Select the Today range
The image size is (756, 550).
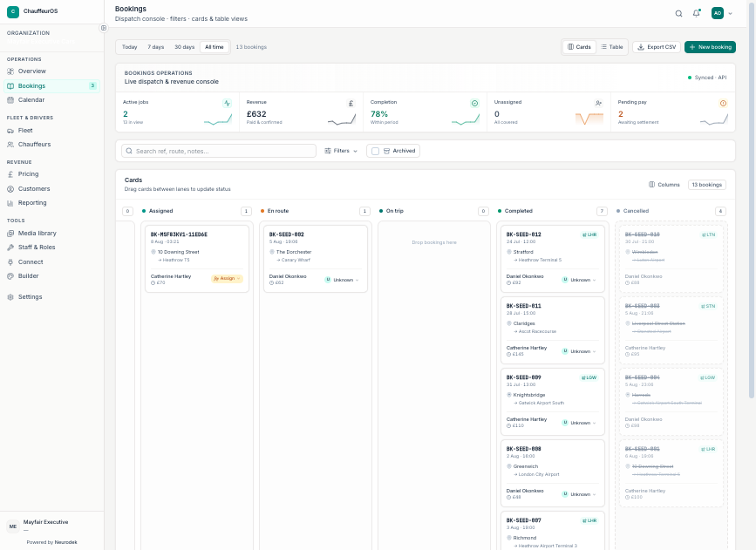pos(129,47)
